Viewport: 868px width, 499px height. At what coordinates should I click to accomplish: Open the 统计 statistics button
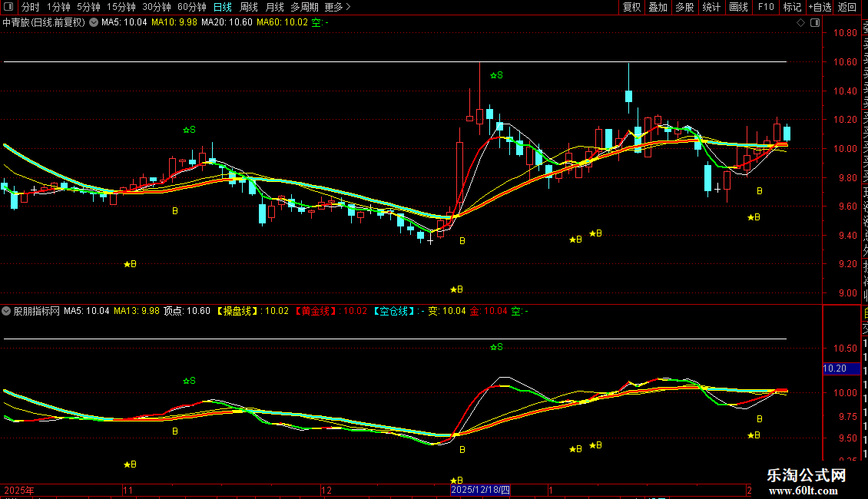[x=711, y=7]
